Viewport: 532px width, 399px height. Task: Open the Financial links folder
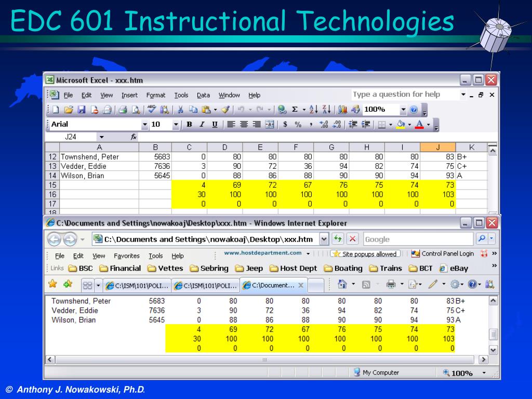pos(121,269)
